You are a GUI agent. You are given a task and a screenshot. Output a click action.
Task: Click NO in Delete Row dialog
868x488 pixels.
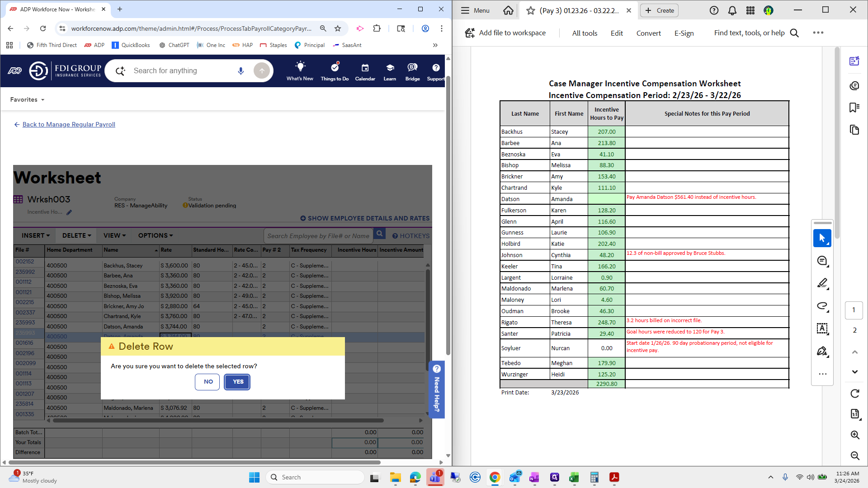[208, 382]
